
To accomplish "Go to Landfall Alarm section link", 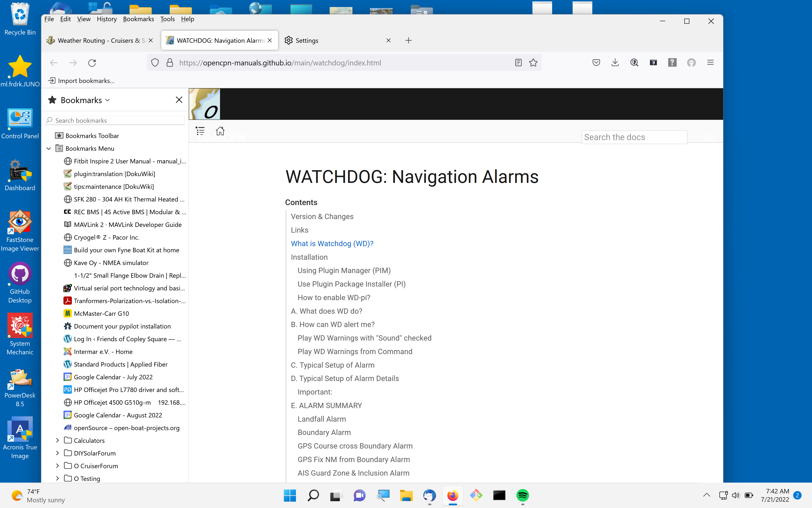I will tap(321, 419).
